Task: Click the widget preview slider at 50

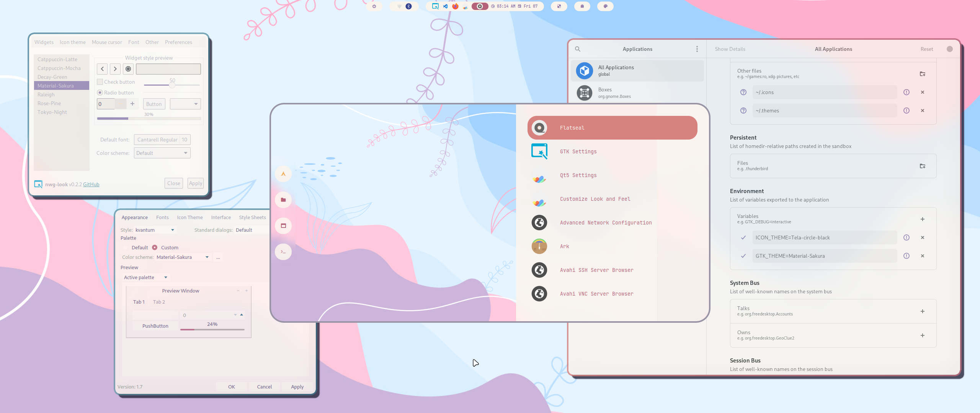Action: tap(172, 85)
